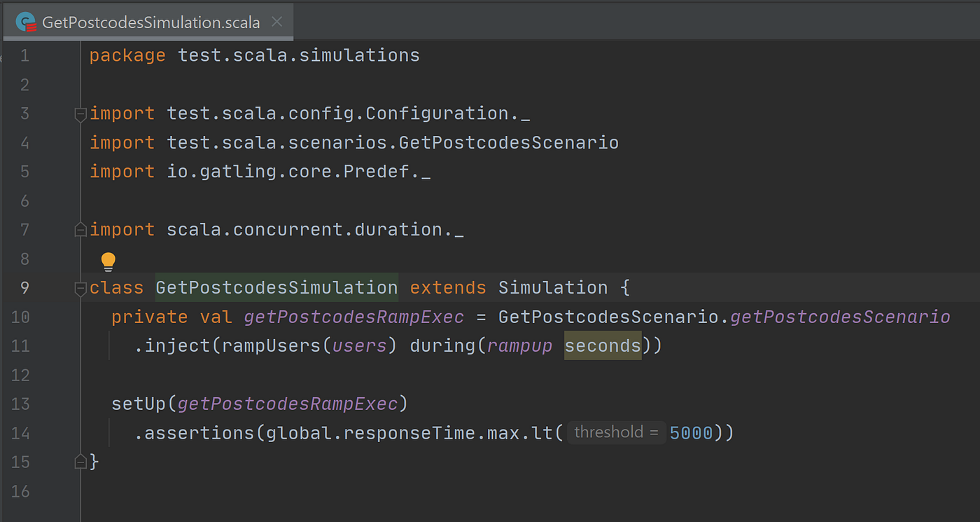Close the GetPostcodesSimulation.scala tab

pos(276,21)
